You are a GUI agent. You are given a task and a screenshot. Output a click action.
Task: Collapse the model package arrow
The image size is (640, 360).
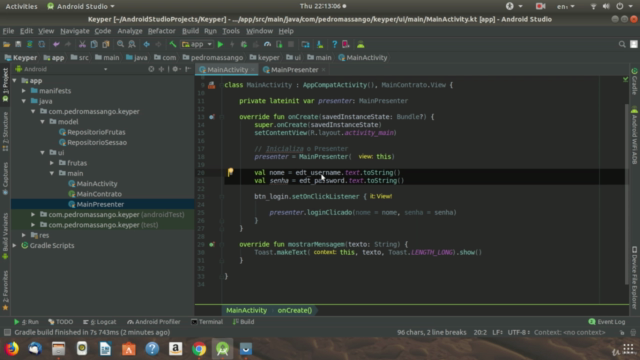tap(43, 122)
